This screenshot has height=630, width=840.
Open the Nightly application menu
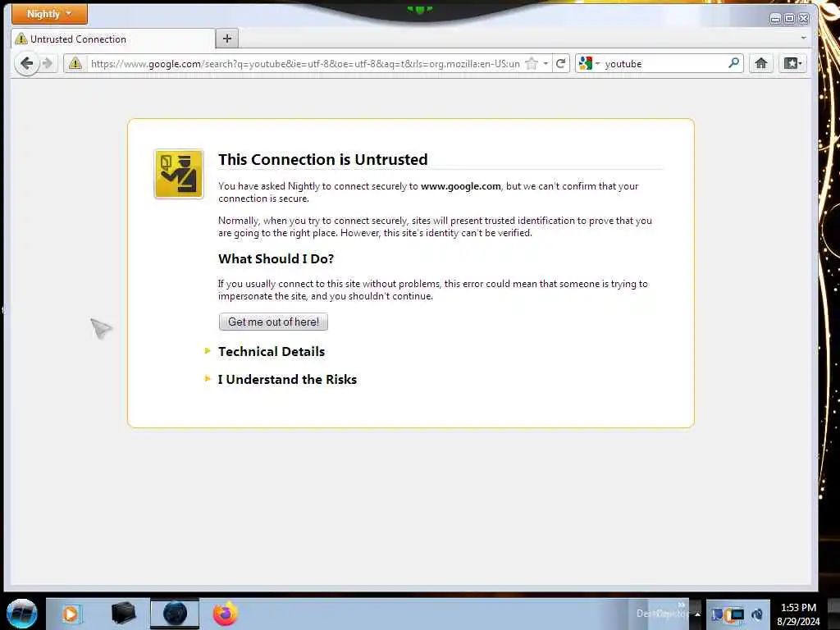click(x=49, y=13)
